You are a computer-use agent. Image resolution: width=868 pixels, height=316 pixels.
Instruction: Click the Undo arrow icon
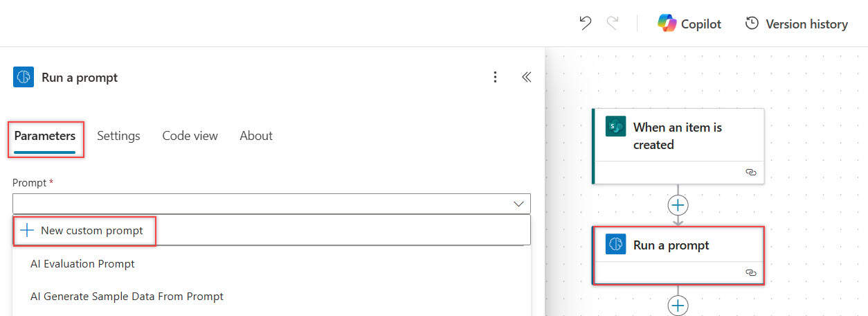pos(586,24)
